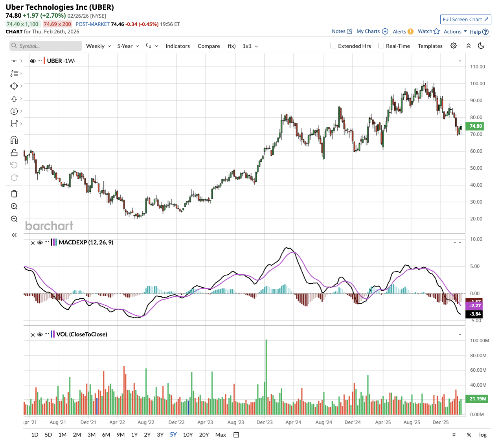This screenshot has height=448, width=500.
Task: Open the Help question mark
Action: 485,32
